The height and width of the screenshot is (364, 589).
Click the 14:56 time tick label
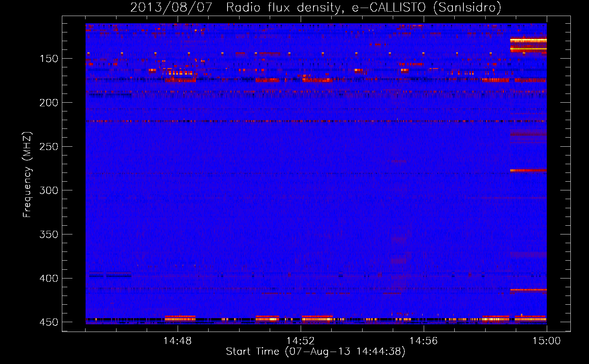424,341
